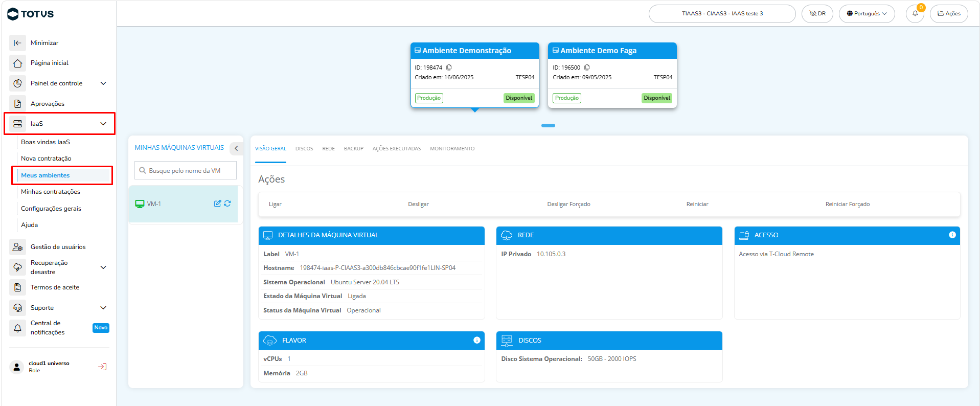The height and width of the screenshot is (406, 980).
Task: Expand the Painel de controle menu chevron
Action: tap(103, 83)
